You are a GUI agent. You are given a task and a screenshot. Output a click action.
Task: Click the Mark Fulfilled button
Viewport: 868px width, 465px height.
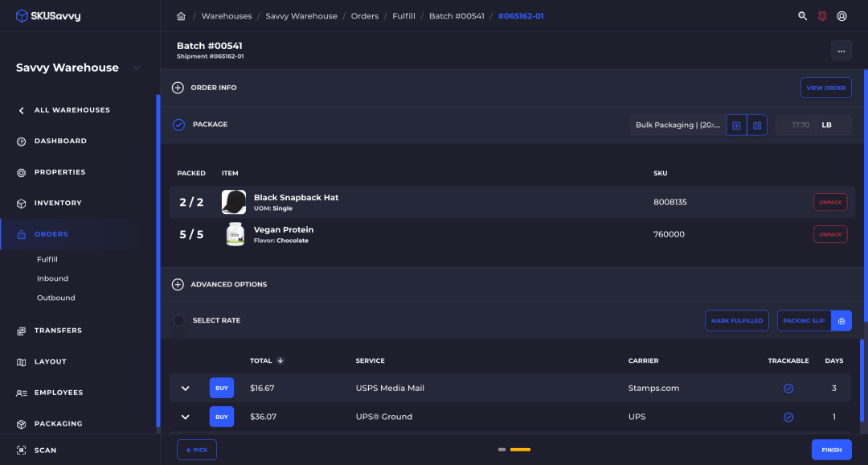737,321
